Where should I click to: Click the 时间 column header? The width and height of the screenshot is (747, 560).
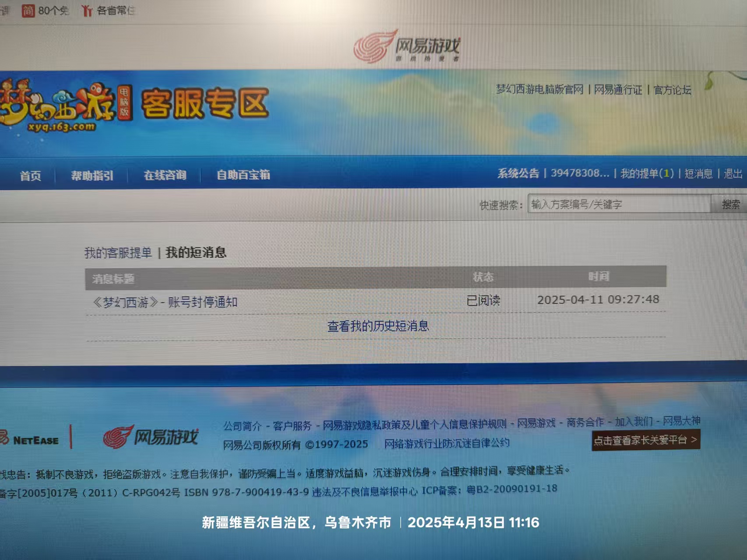599,276
